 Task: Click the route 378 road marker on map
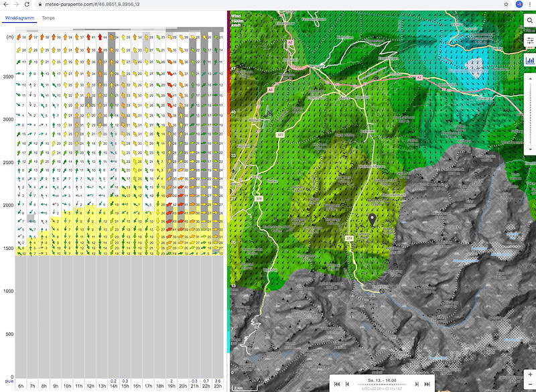[259, 198]
